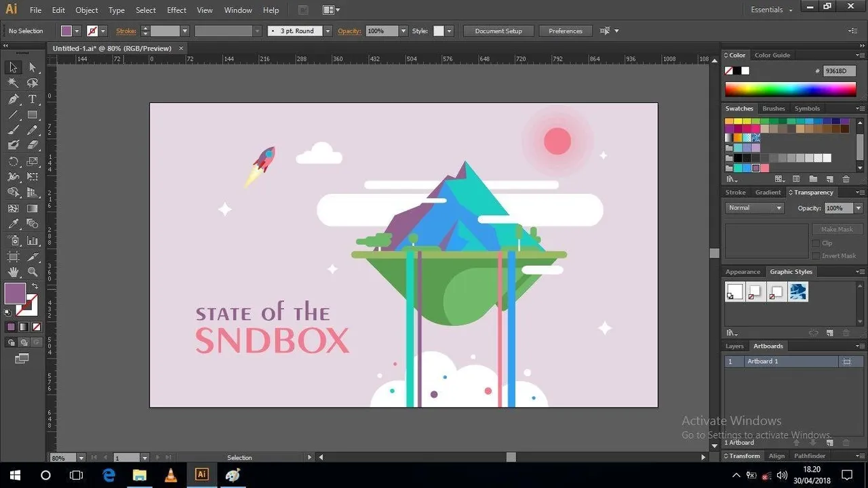The height and width of the screenshot is (488, 868).
Task: Reset to default fill and stroke
Action: click(8, 312)
